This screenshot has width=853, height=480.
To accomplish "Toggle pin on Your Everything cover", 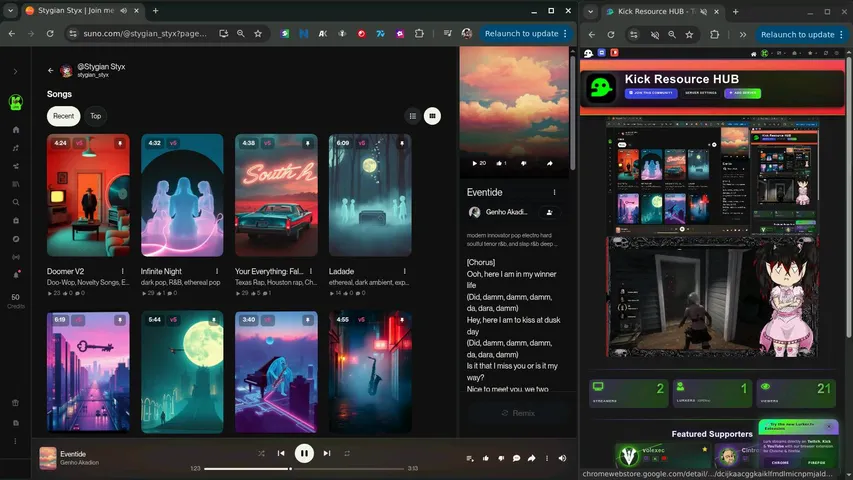I will [x=307, y=143].
